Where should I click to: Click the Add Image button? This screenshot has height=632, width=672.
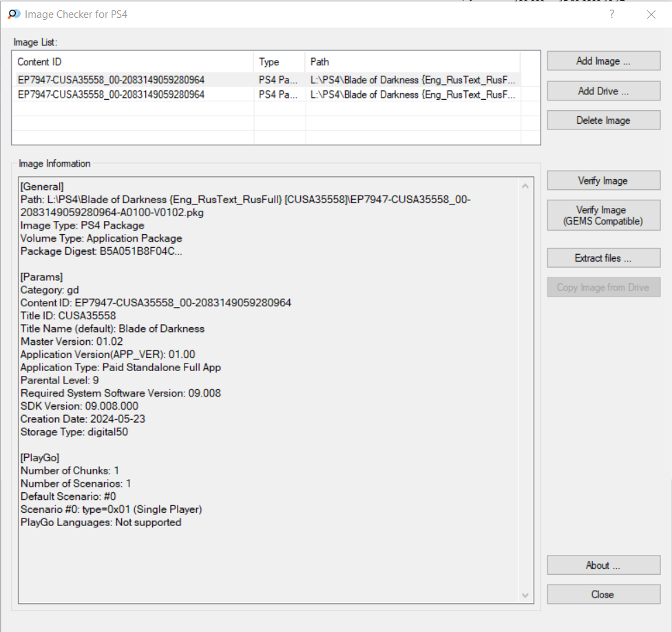pyautogui.click(x=603, y=61)
